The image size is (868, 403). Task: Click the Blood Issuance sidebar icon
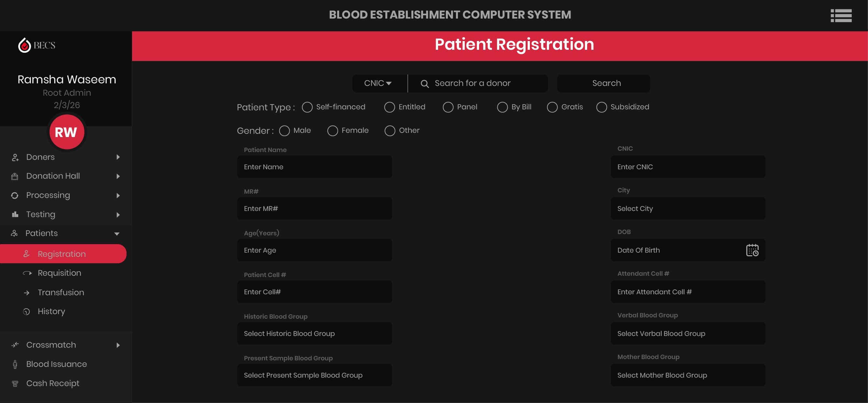pyautogui.click(x=15, y=364)
